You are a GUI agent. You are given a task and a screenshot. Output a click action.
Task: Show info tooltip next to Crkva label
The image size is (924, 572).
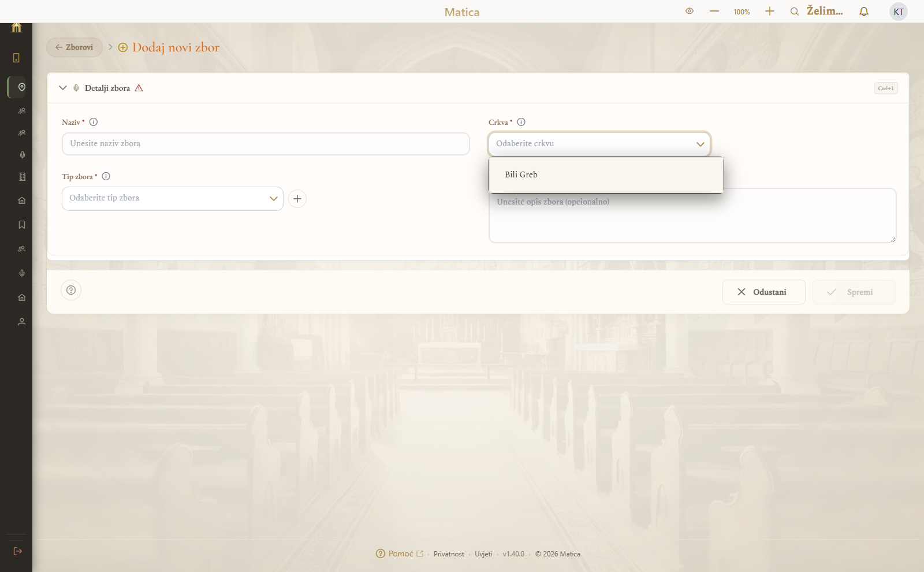(521, 122)
